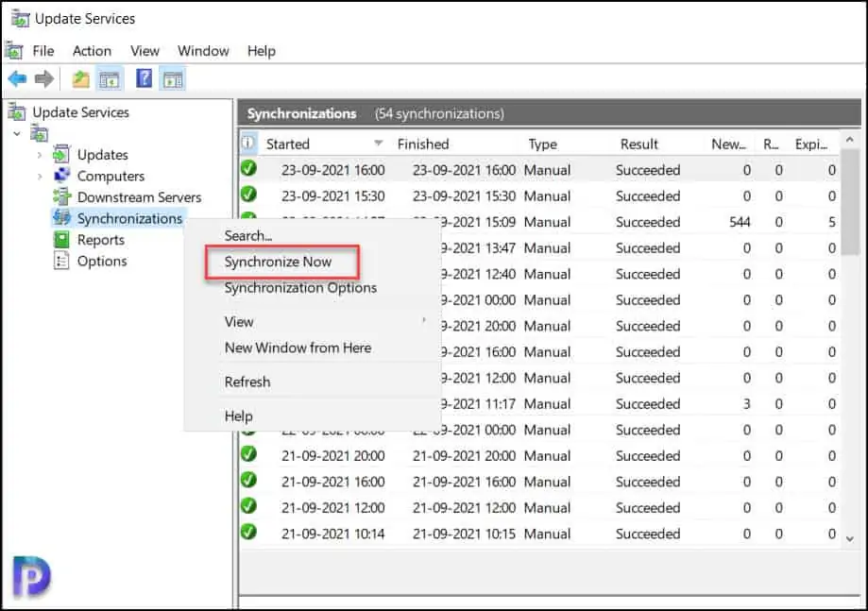Click the vertical scrollbar thumb
The image size is (868, 611).
coord(850,202)
